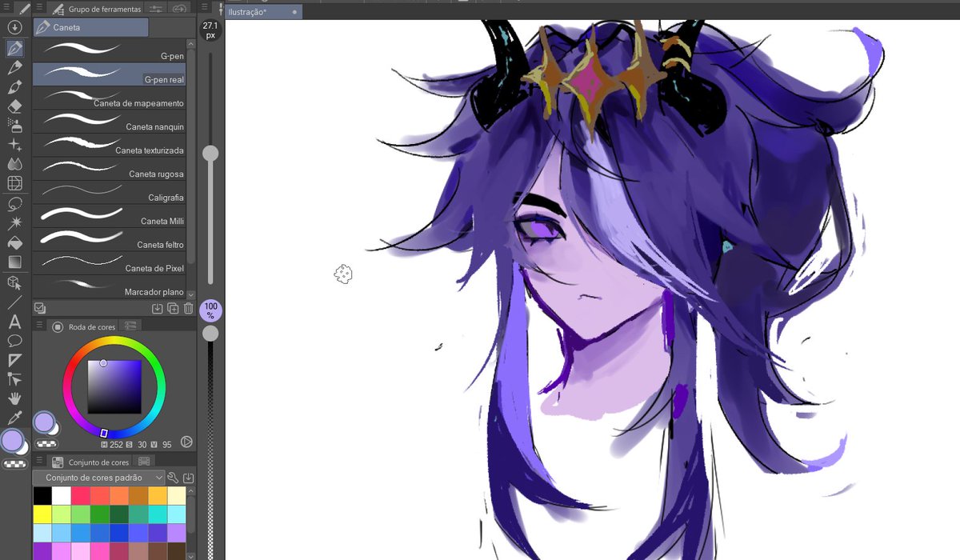Screen dimensions: 960x560
Task: Choose the Marcador plano sub tool
Action: click(110, 286)
